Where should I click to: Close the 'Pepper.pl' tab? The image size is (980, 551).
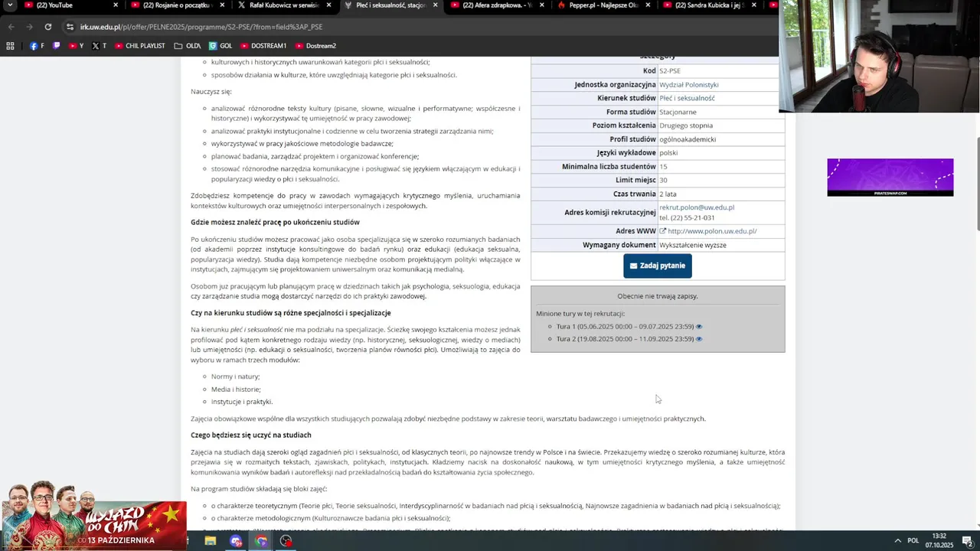point(648,5)
